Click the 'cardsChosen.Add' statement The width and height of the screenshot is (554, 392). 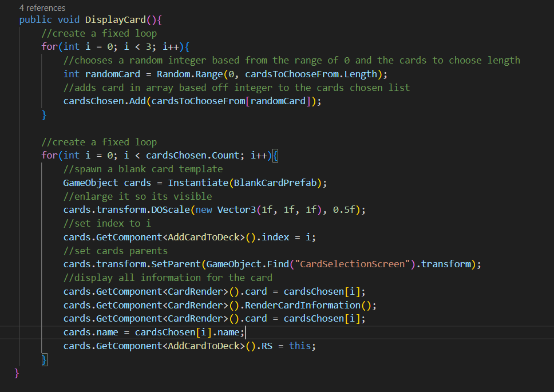pyautogui.click(x=192, y=101)
